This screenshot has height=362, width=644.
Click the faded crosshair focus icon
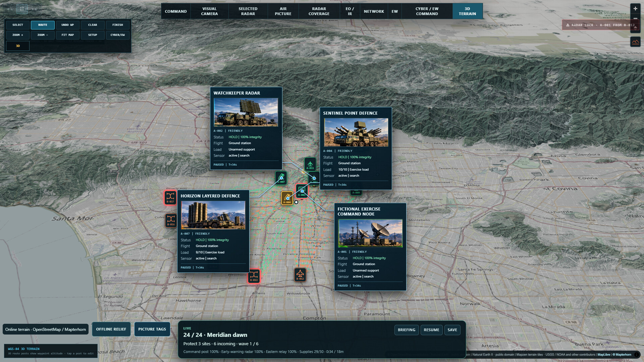tap(22, 9)
